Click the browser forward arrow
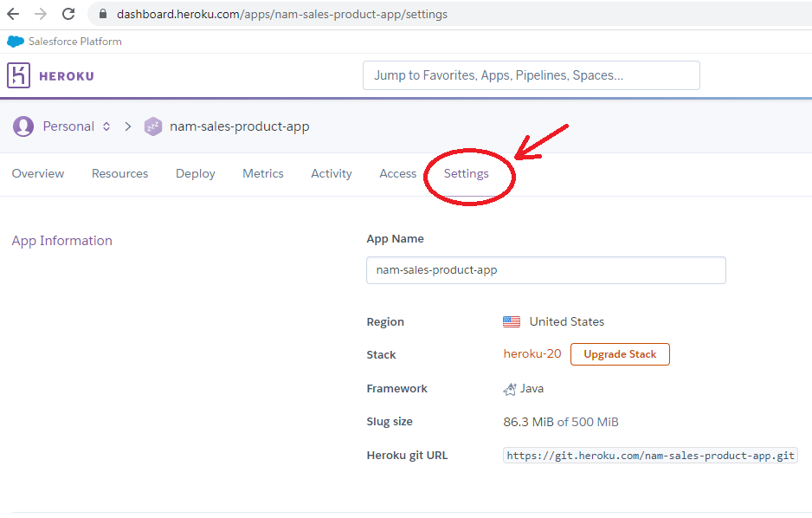This screenshot has width=812, height=518. [41, 14]
